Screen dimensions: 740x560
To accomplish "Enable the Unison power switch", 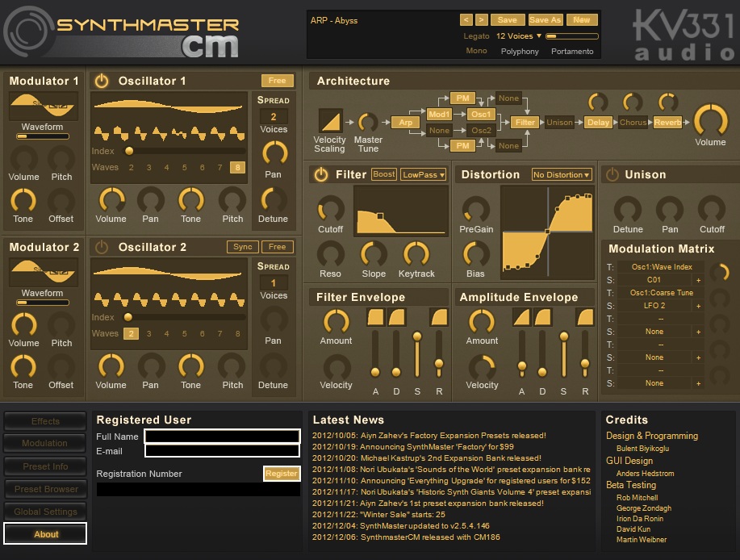I will (x=612, y=174).
